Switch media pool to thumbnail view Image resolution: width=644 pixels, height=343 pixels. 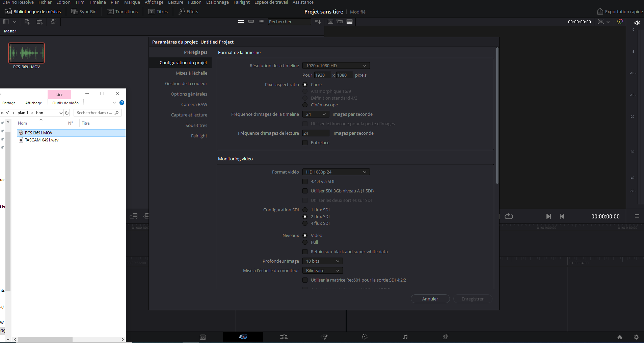[x=241, y=22]
